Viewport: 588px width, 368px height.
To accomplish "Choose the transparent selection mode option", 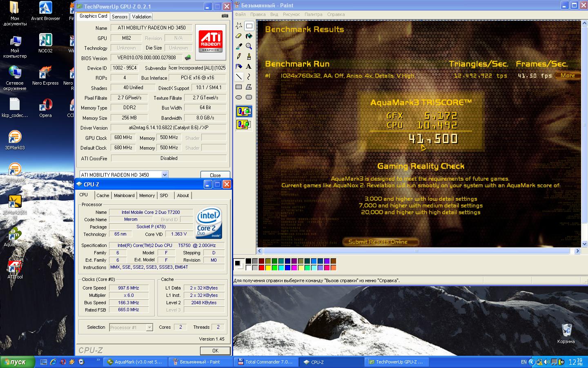I will click(x=244, y=124).
